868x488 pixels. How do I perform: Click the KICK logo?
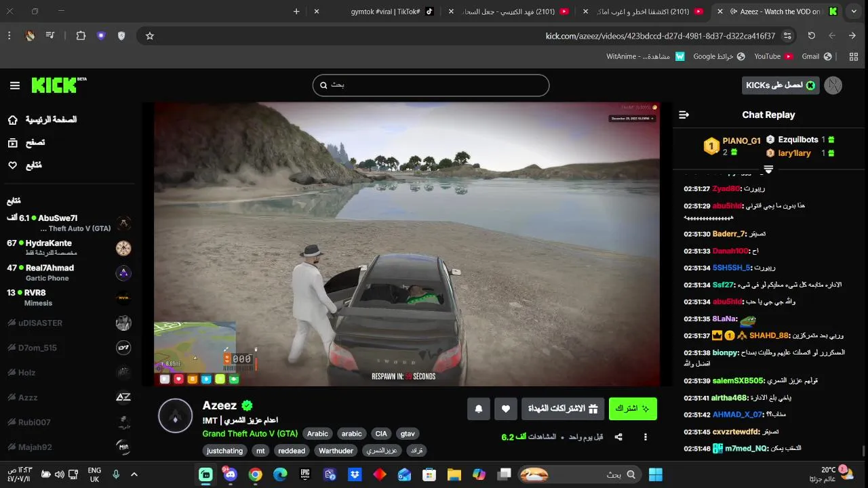pos(58,85)
